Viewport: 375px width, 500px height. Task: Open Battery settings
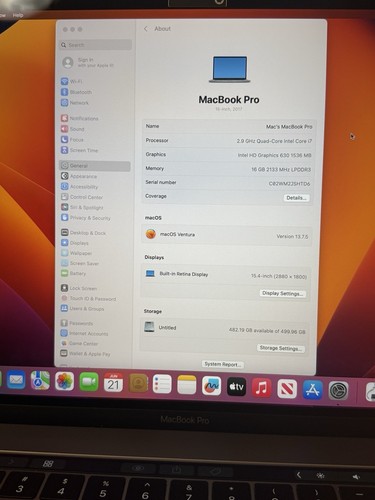[74, 274]
